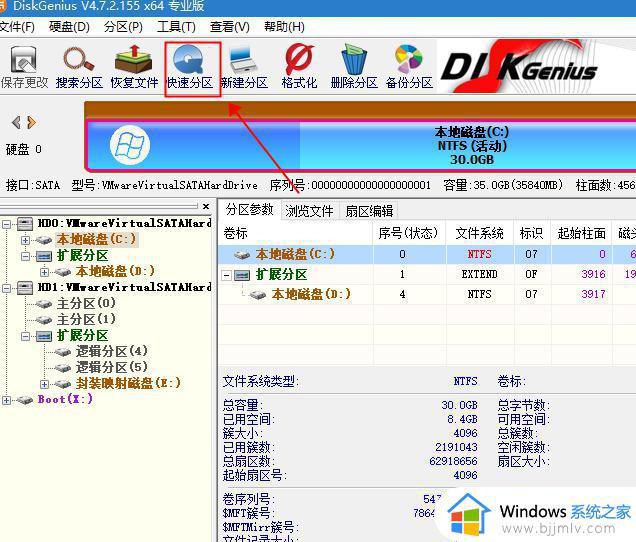Click the 保存更改 save changes icon
The height and width of the screenshot is (542, 636).
point(24,67)
